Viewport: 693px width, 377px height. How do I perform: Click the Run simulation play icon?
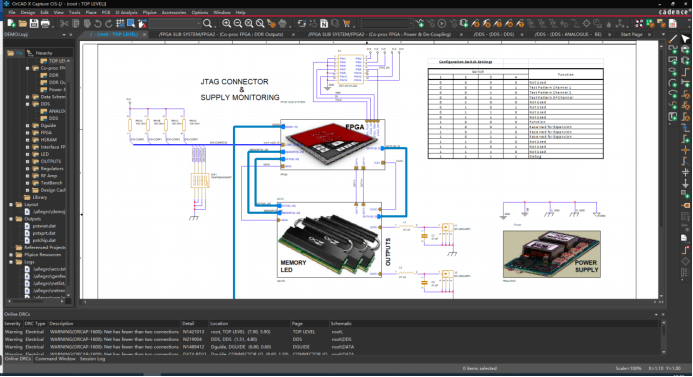442,23
